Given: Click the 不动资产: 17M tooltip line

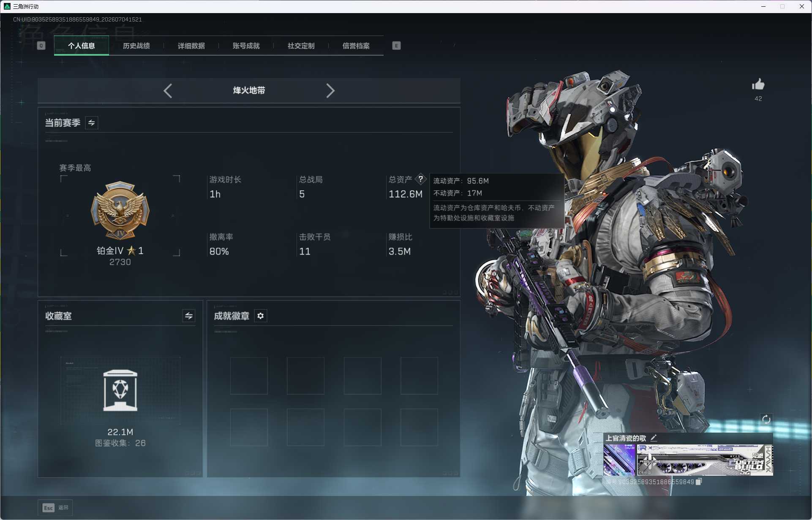Looking at the screenshot, I should (458, 193).
